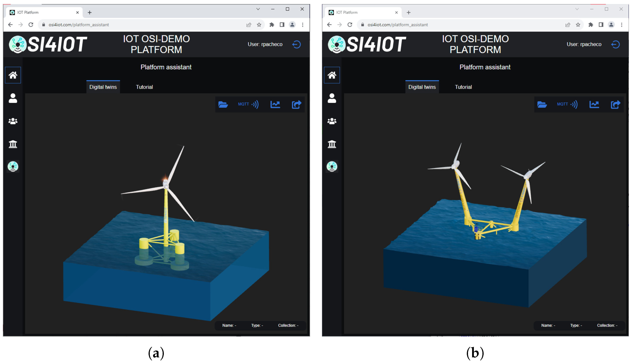Open new tab plus button in panel (b)
632x364 pixels.
pos(408,12)
